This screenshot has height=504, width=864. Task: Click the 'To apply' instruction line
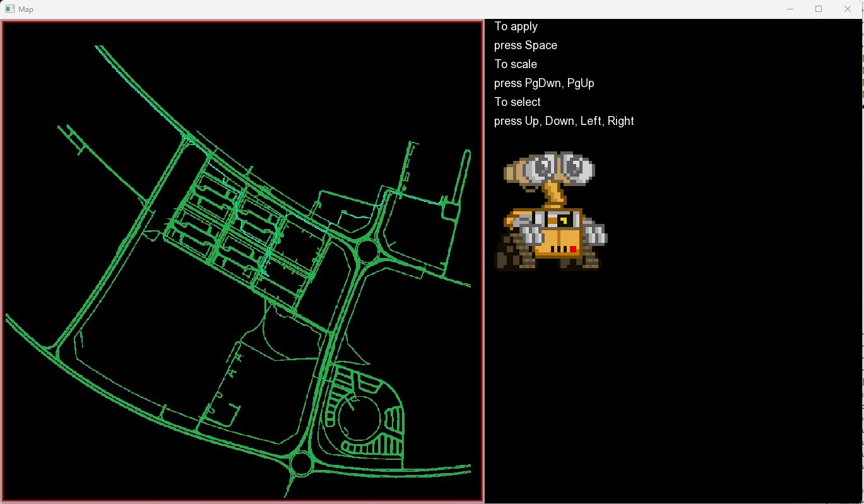coord(516,26)
